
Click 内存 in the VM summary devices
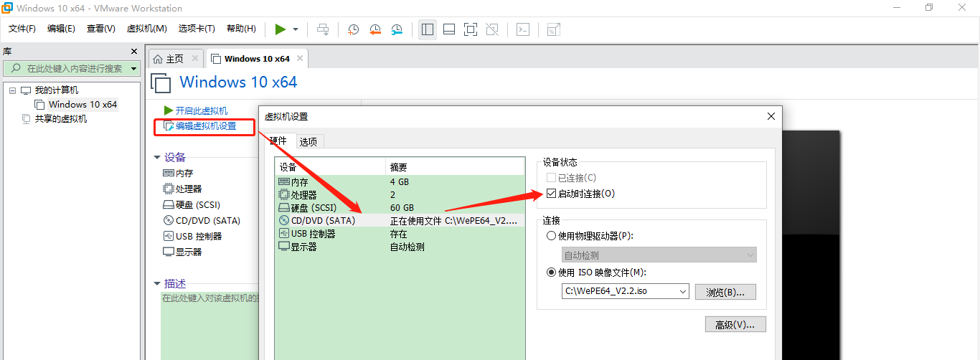(184, 173)
